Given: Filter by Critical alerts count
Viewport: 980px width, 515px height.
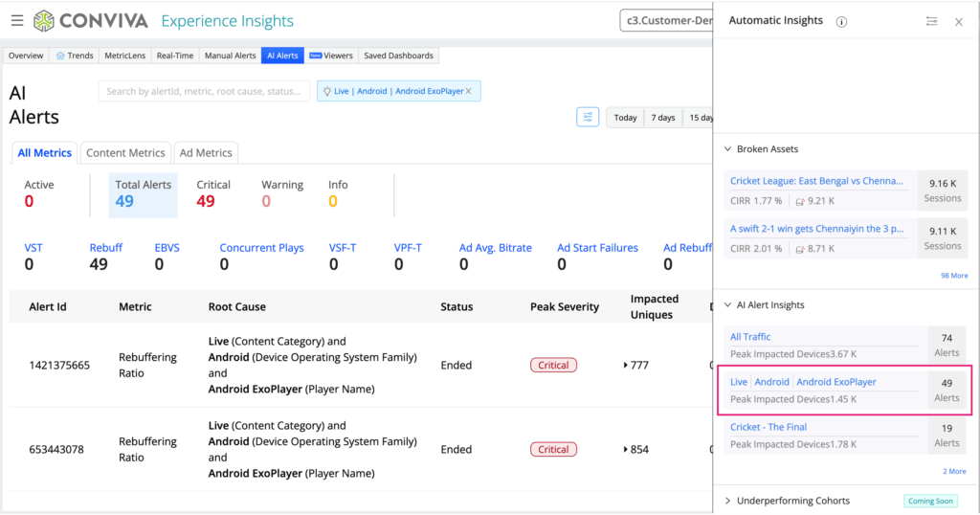Looking at the screenshot, I should [x=213, y=193].
